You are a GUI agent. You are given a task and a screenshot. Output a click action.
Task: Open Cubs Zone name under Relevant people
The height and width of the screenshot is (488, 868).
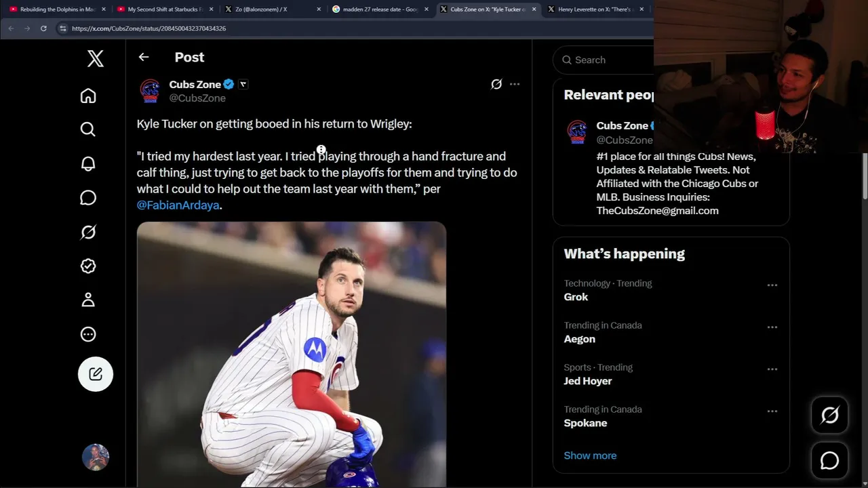(623, 125)
